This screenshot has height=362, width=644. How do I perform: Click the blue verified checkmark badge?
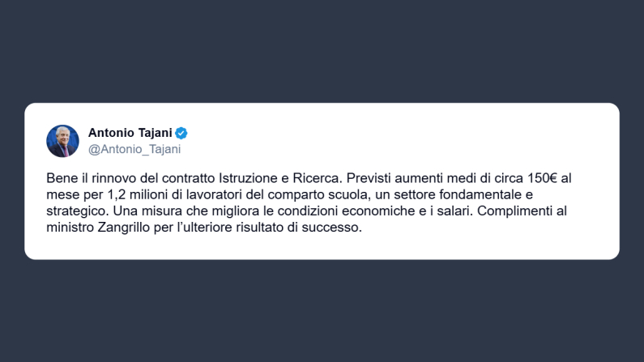(x=182, y=133)
